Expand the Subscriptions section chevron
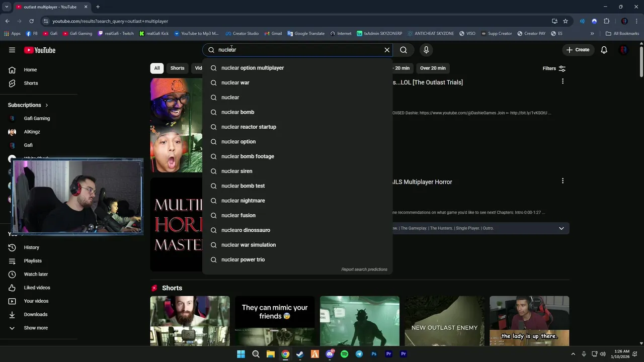 coord(47,105)
